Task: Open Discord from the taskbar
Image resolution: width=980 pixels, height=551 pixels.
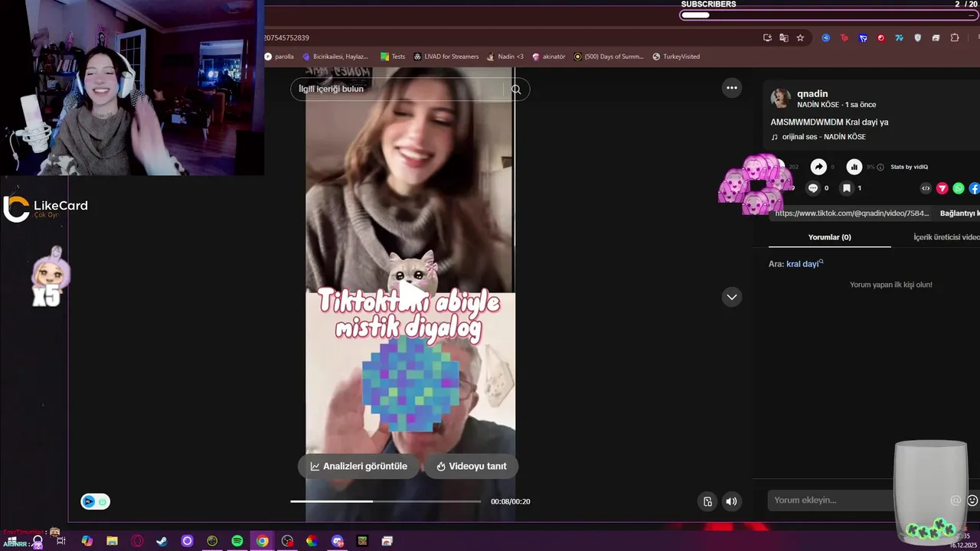Action: (338, 541)
